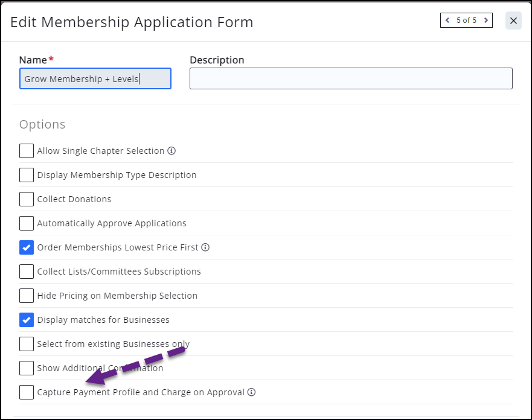Go to next record using right arrow

(486, 21)
